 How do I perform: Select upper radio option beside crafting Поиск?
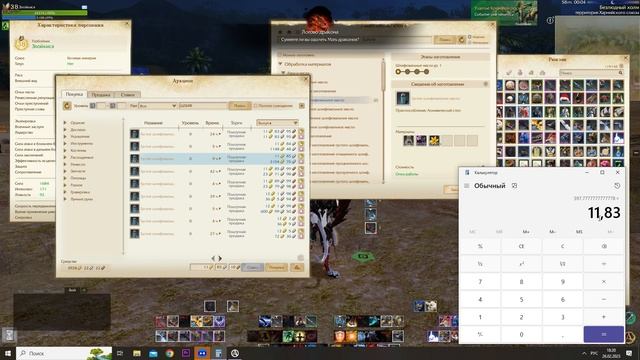point(470,37)
